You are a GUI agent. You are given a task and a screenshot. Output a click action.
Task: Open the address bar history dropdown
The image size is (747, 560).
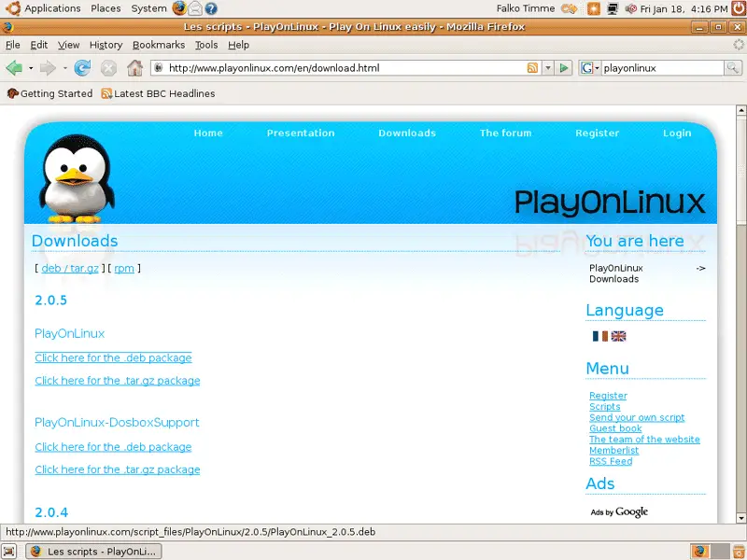(x=548, y=68)
